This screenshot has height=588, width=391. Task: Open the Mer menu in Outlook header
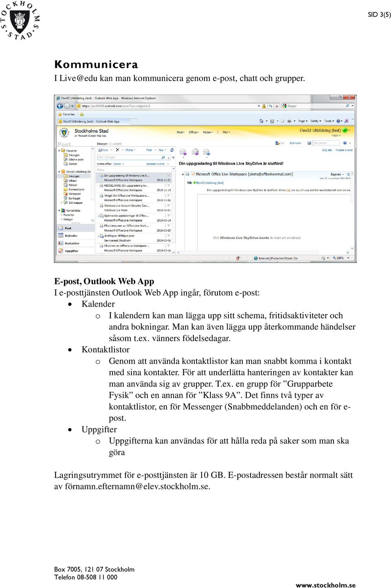pos(226,132)
